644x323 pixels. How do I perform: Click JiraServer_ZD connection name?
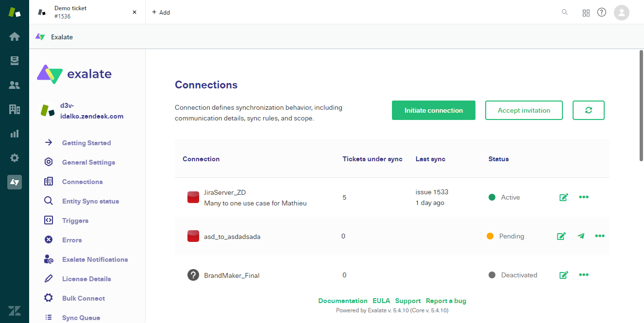[225, 192]
